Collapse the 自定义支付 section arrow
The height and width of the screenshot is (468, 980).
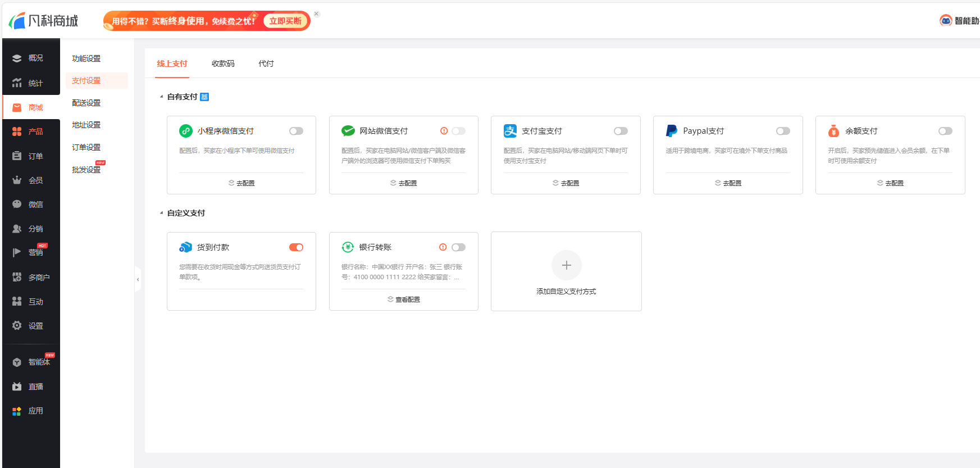(162, 213)
